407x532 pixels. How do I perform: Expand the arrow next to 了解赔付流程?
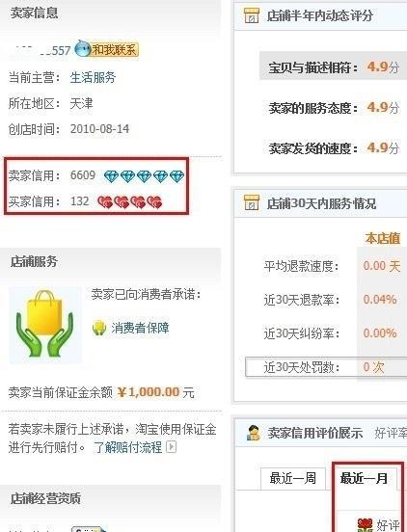172,447
